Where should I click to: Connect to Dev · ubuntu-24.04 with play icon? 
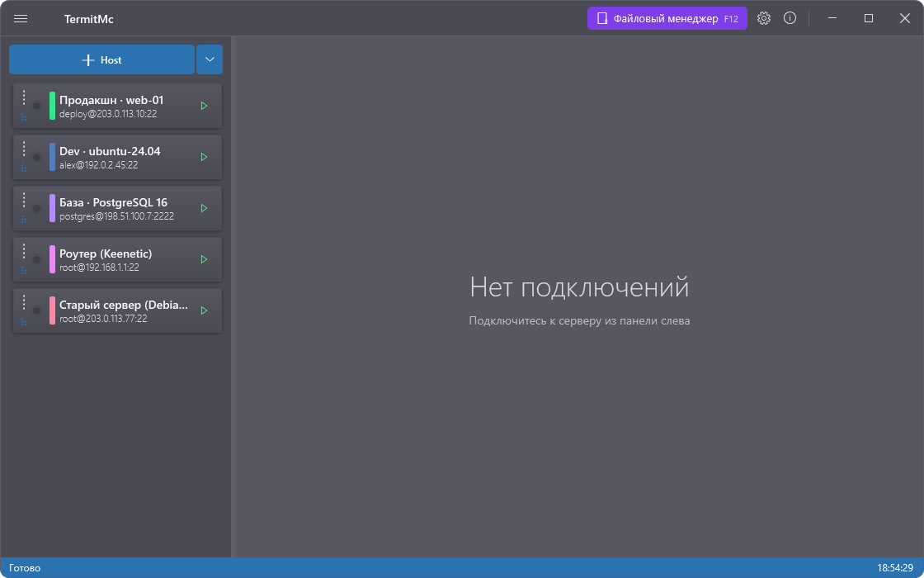pos(204,157)
